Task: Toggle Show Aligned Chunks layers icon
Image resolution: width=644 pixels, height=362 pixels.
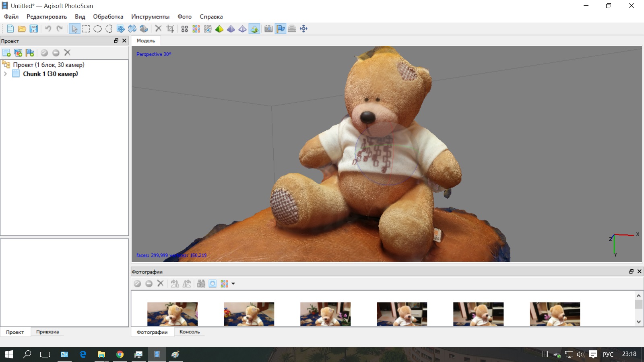Action: 292,29
